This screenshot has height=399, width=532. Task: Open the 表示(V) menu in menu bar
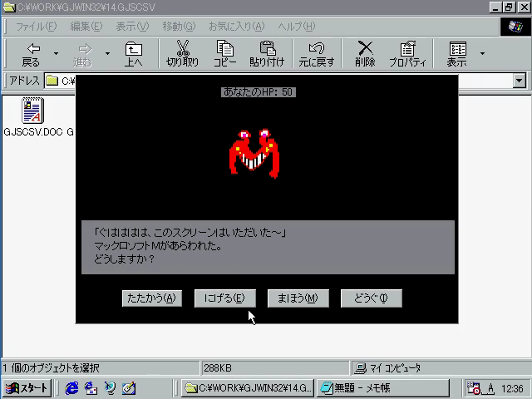click(132, 27)
